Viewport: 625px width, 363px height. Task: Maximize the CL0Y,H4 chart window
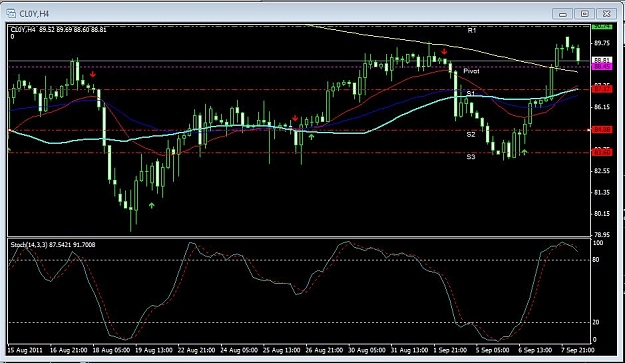(x=584, y=14)
